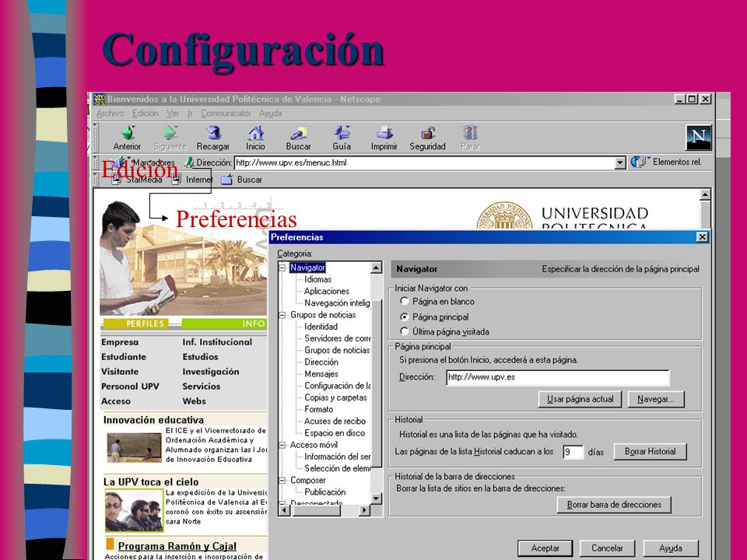Click category list scroll left arrow
This screenshot has height=560, width=747.
(284, 510)
